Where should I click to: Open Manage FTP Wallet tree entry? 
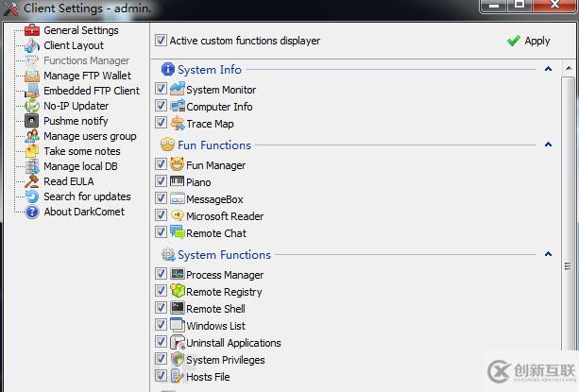pos(87,76)
